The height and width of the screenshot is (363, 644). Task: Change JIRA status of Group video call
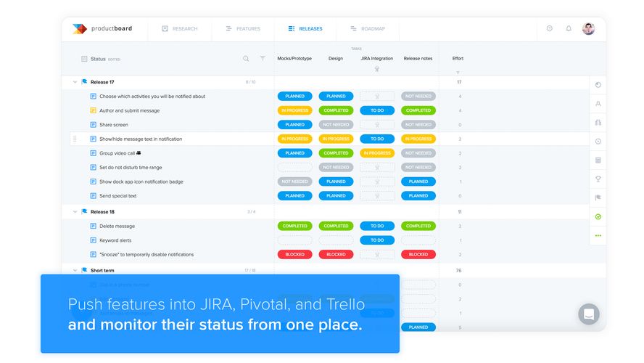[377, 153]
